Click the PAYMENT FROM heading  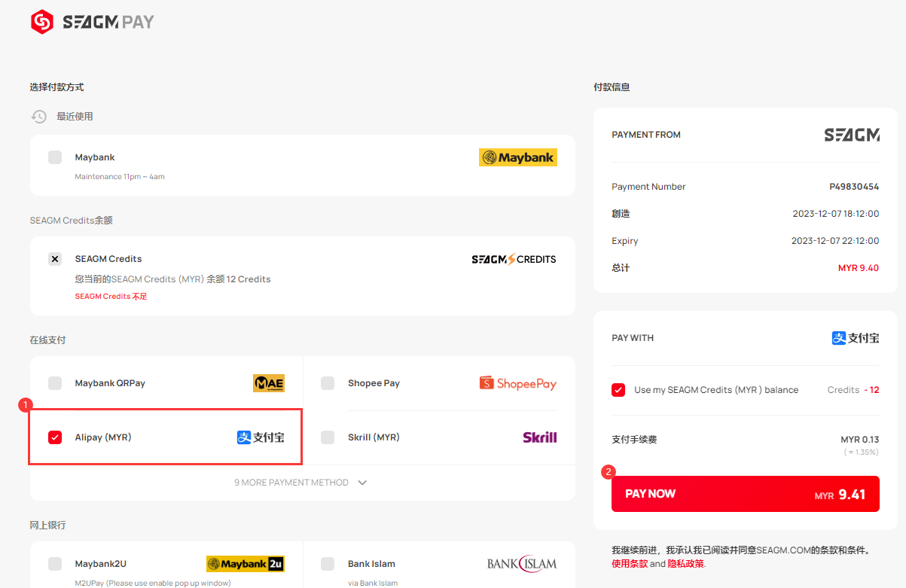[646, 135]
